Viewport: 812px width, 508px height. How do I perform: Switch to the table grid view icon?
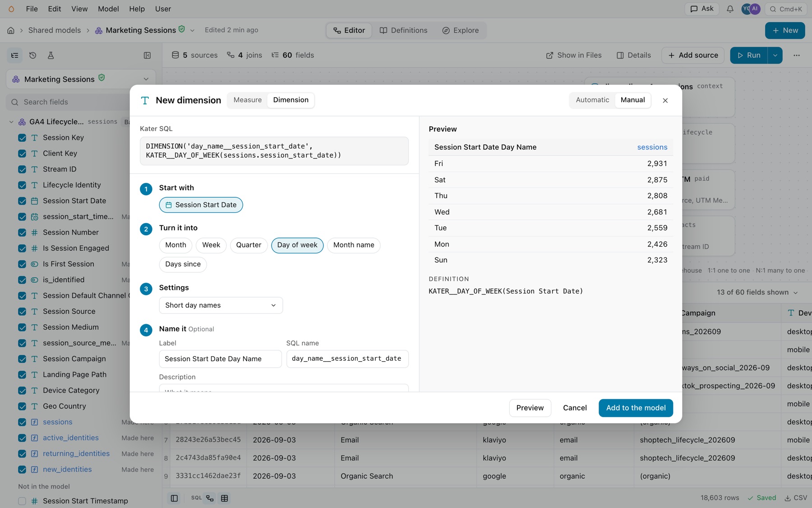224,498
